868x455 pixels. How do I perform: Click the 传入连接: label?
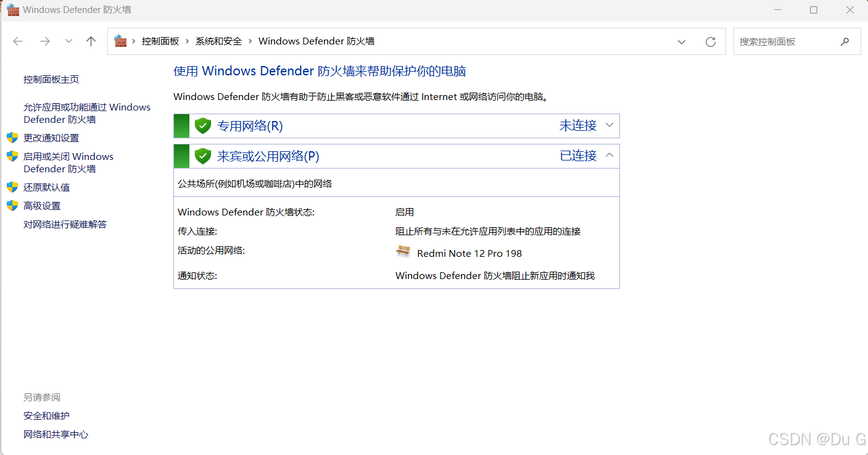197,232
